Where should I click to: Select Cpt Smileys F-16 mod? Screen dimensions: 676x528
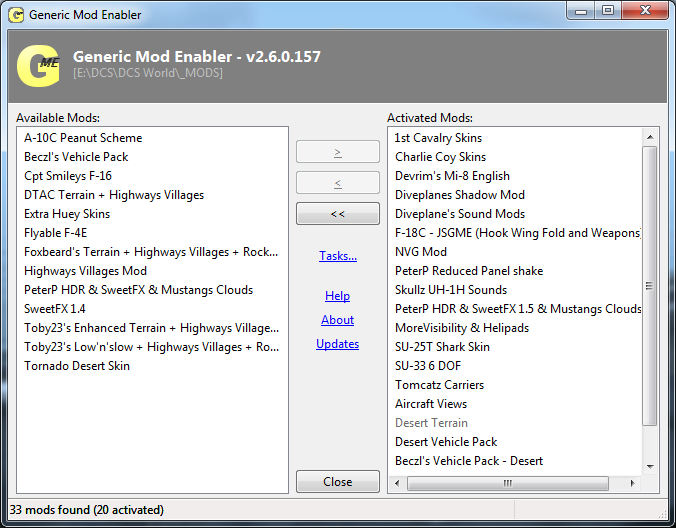(68, 176)
